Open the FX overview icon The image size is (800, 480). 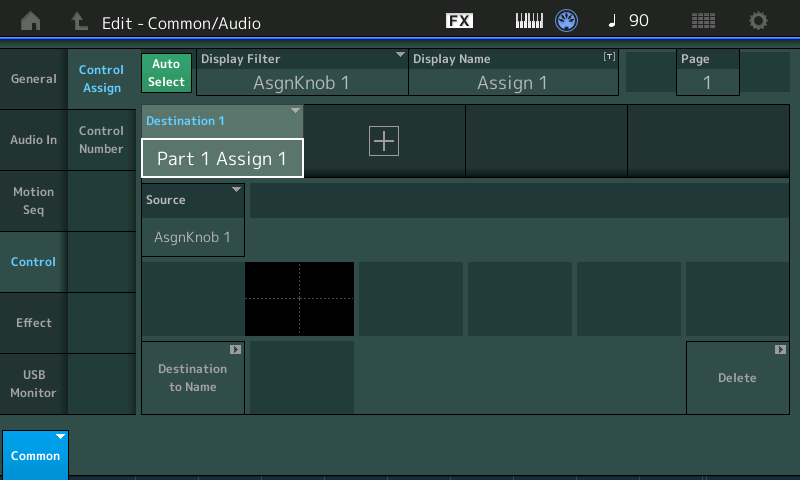[x=459, y=21]
